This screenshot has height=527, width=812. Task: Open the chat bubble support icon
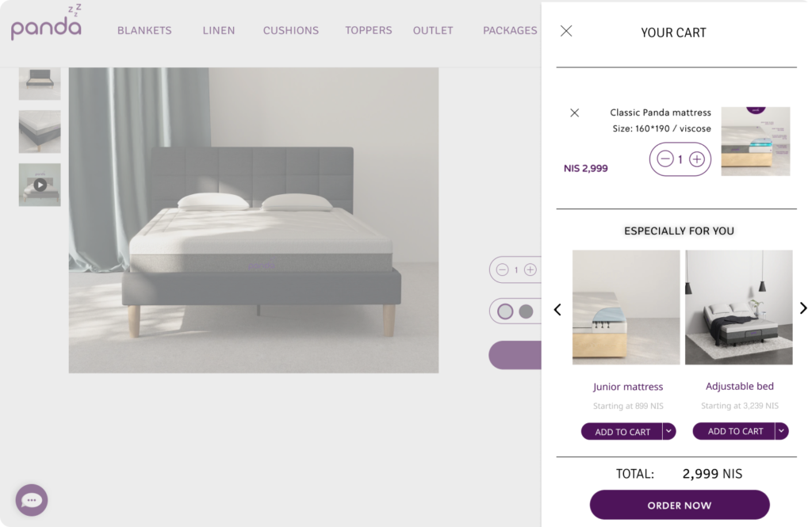(32, 500)
